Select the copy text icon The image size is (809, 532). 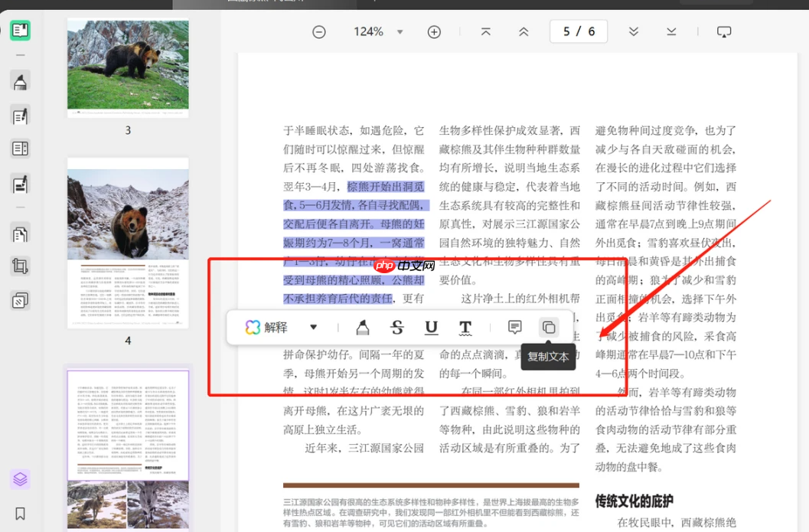tap(549, 327)
